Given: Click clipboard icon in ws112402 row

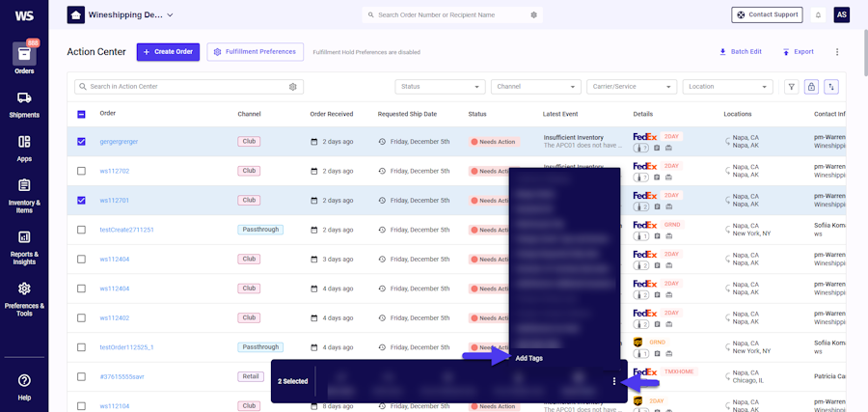Looking at the screenshot, I should [x=657, y=323].
